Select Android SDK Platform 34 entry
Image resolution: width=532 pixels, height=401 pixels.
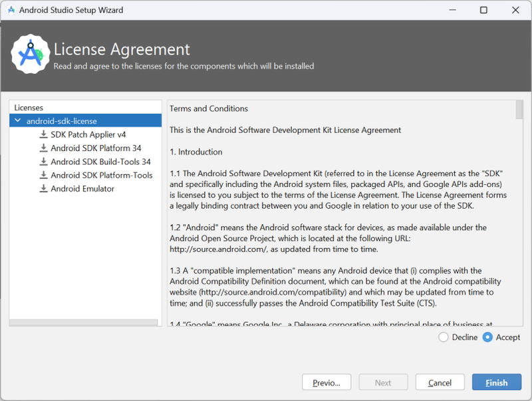click(96, 148)
